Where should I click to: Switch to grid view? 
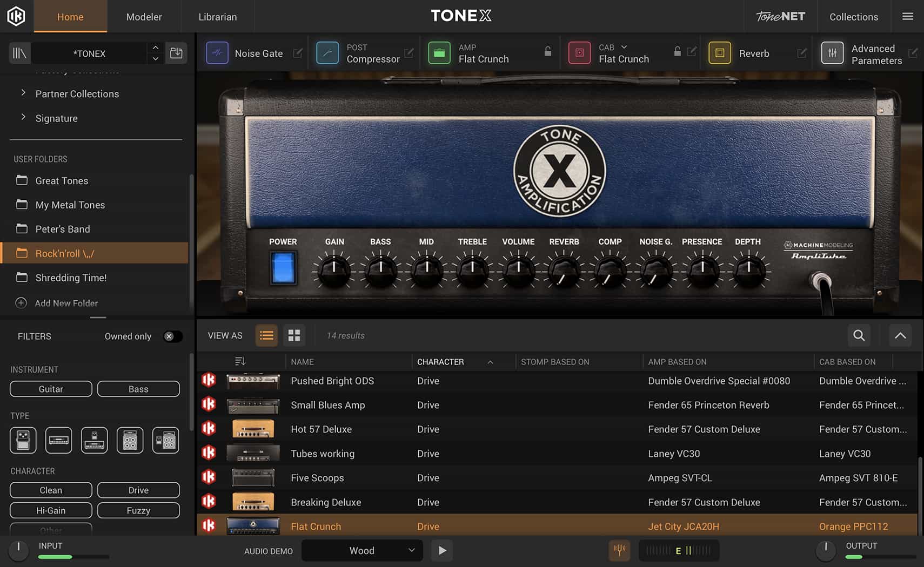pos(294,335)
